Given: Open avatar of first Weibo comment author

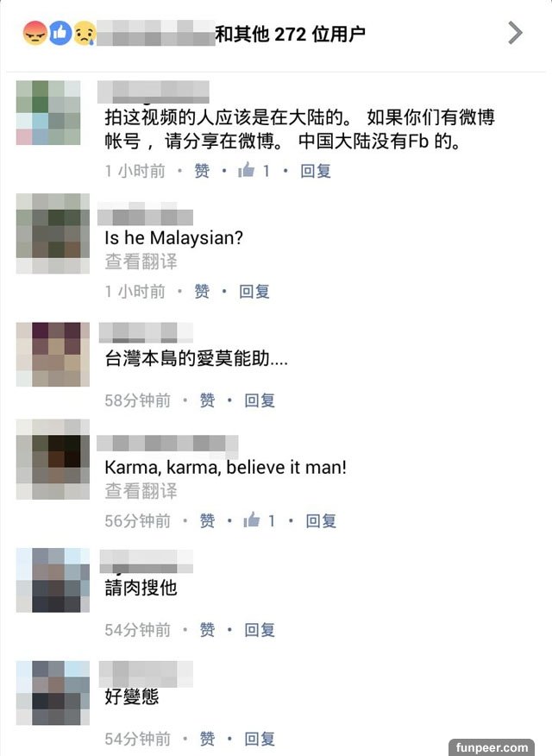Looking at the screenshot, I should [x=48, y=112].
